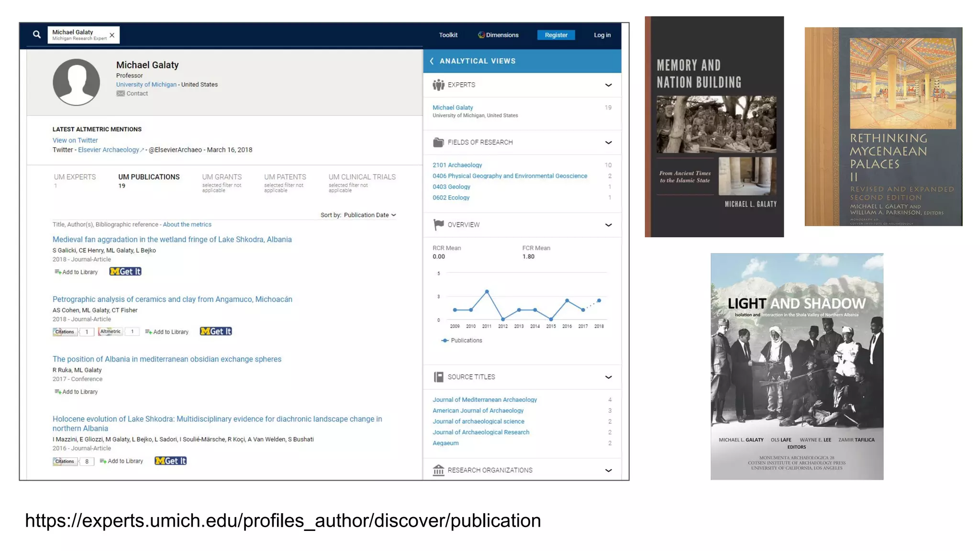This screenshot has height=551, width=980.
Task: Open the Toolkit menu
Action: [448, 35]
